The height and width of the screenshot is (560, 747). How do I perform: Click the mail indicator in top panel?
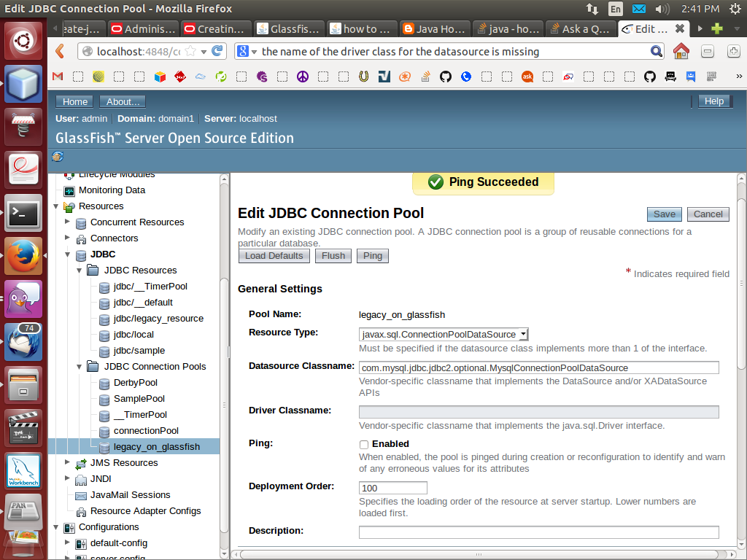[x=639, y=9]
